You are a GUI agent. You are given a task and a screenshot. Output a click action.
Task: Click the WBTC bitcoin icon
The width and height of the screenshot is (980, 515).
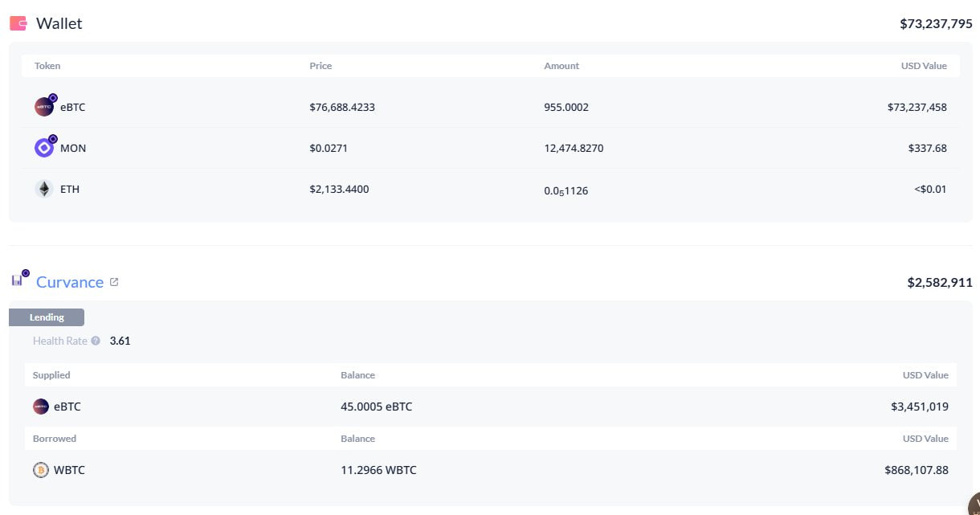[41, 470]
